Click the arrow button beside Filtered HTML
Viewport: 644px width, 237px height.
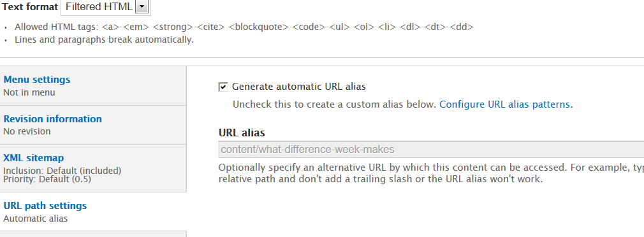pos(142,6)
